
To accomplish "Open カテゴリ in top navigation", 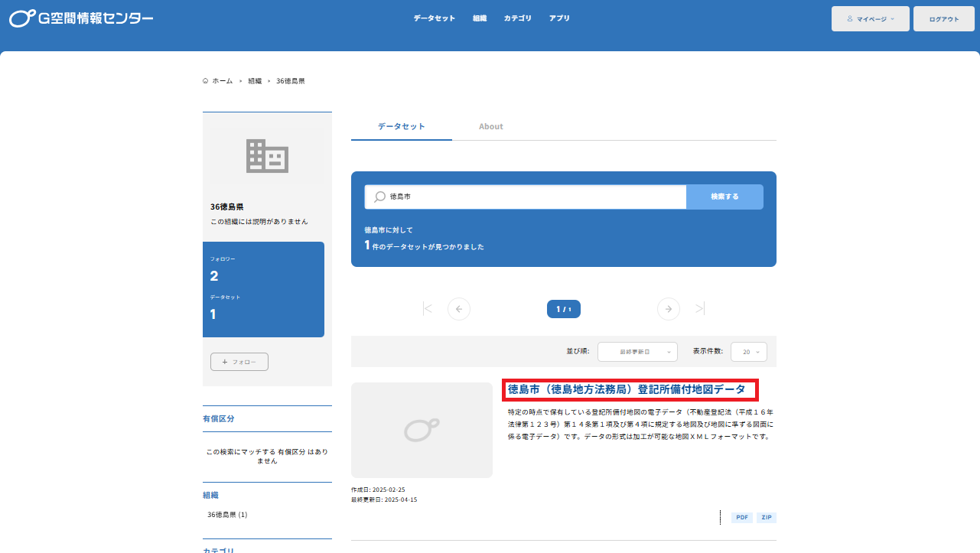I will [518, 18].
